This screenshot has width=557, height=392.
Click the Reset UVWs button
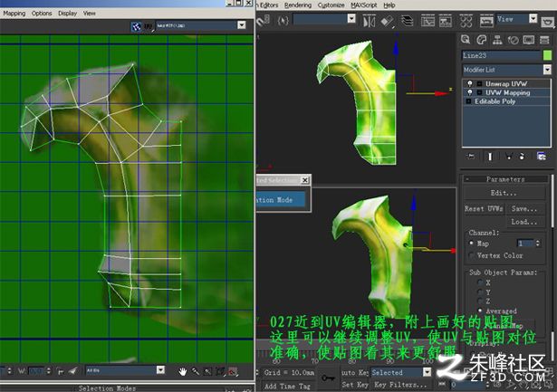pos(484,209)
